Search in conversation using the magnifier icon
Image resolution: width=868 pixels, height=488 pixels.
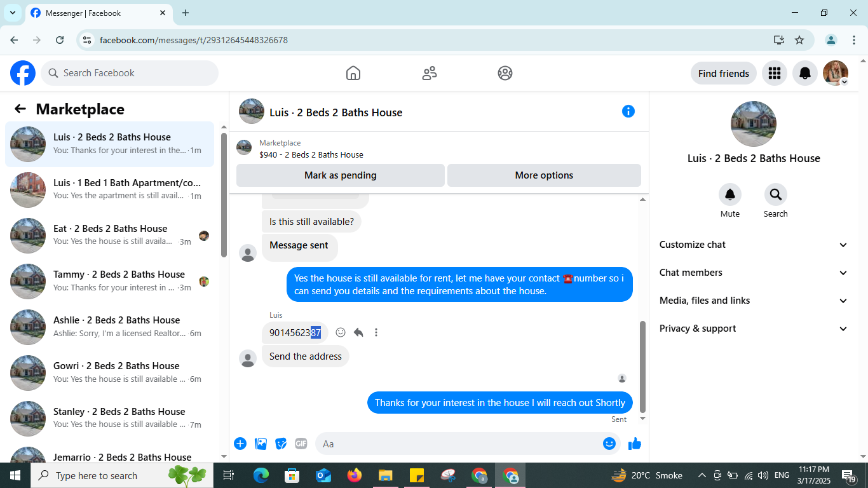[776, 194]
